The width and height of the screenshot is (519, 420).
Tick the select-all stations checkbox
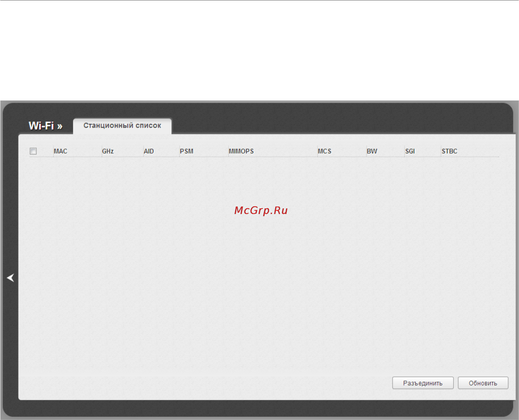(x=33, y=151)
